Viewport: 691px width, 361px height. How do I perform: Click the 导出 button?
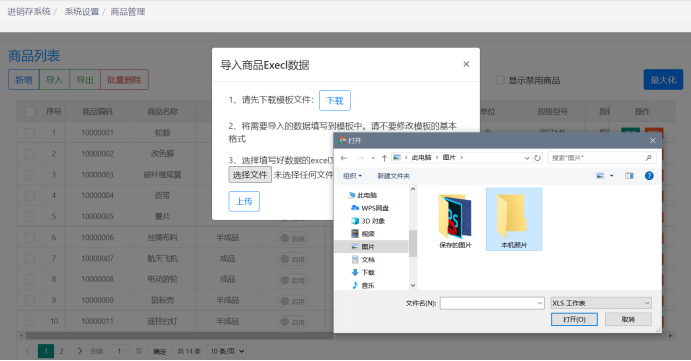tap(85, 80)
